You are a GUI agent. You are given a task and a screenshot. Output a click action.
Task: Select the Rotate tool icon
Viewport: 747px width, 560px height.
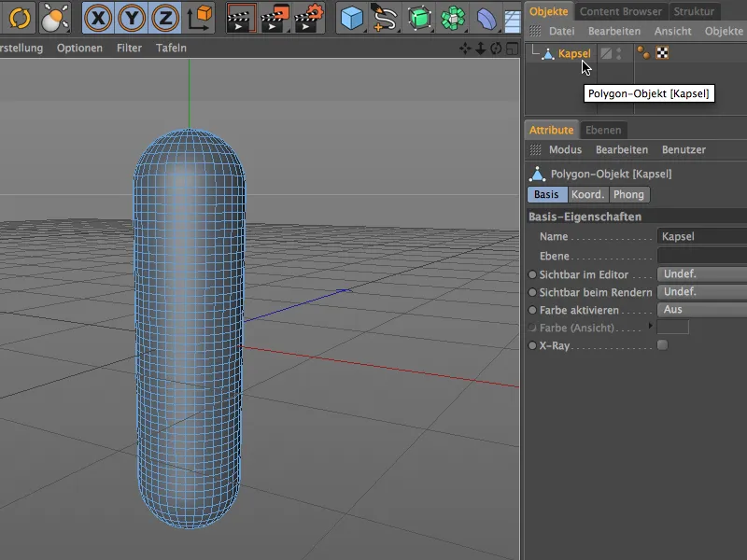pos(19,18)
